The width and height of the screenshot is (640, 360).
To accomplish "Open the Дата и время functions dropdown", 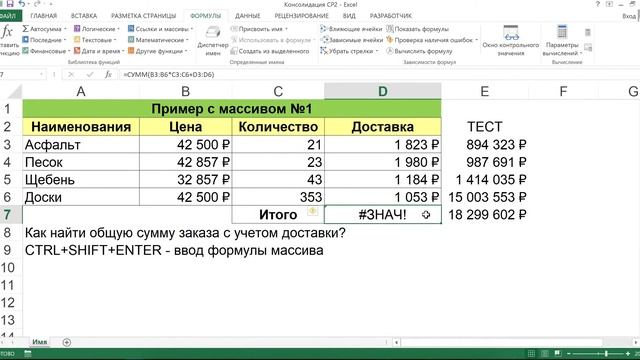I will tap(99, 51).
